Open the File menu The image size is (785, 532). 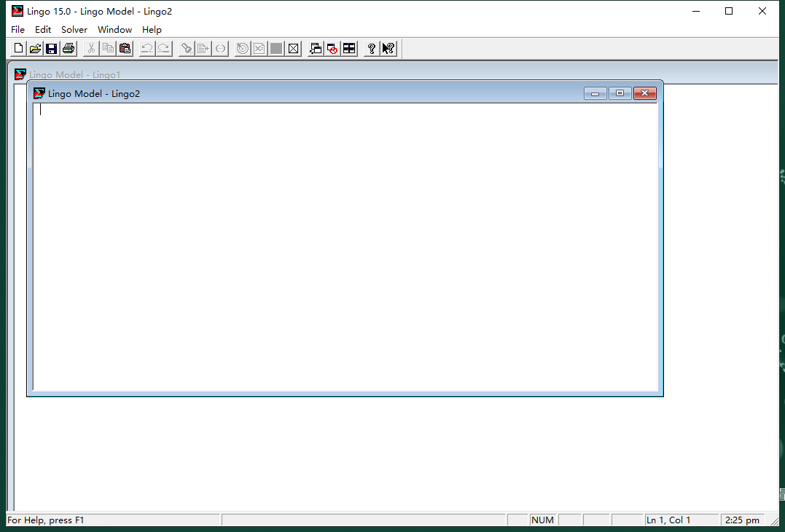[x=17, y=30]
